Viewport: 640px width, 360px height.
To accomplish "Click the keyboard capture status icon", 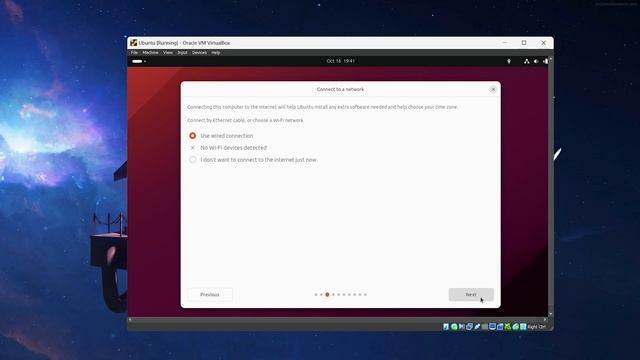I will [x=523, y=327].
